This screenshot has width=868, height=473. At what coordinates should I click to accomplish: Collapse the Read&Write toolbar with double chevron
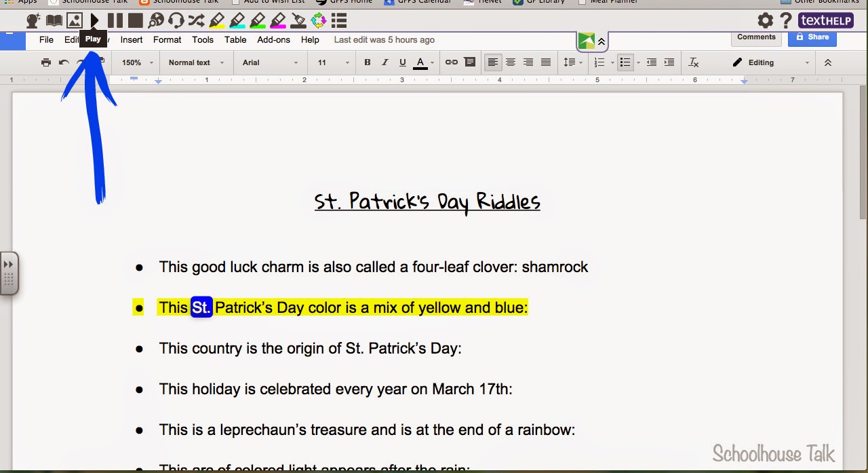coord(601,41)
